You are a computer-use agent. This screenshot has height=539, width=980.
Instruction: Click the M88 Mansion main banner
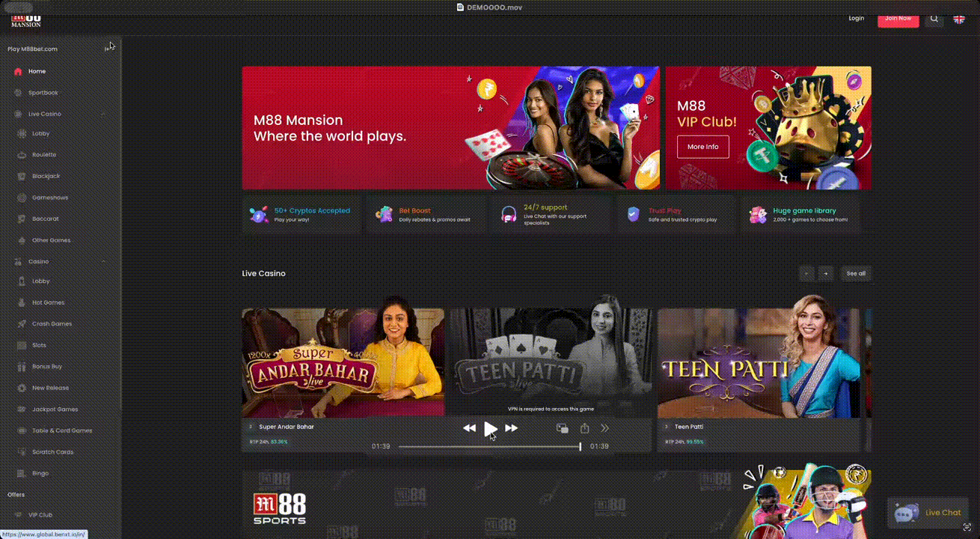pyautogui.click(x=450, y=128)
